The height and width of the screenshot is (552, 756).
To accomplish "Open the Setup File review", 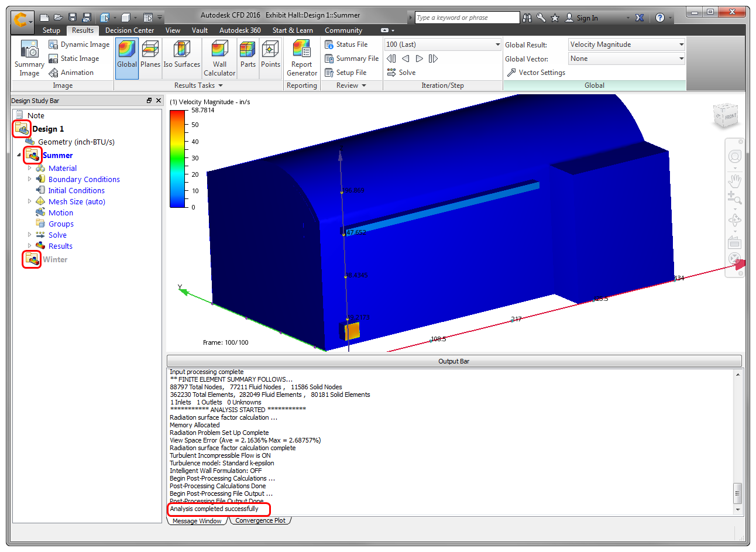I will click(x=346, y=73).
